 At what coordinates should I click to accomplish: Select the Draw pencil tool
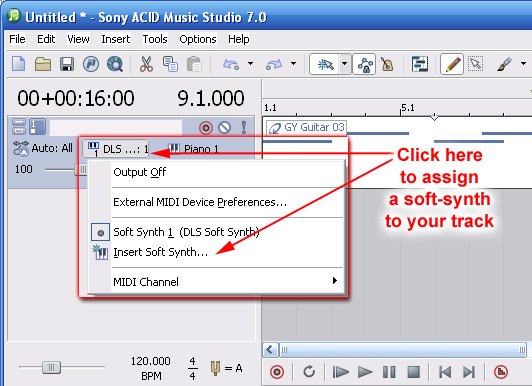coord(452,64)
